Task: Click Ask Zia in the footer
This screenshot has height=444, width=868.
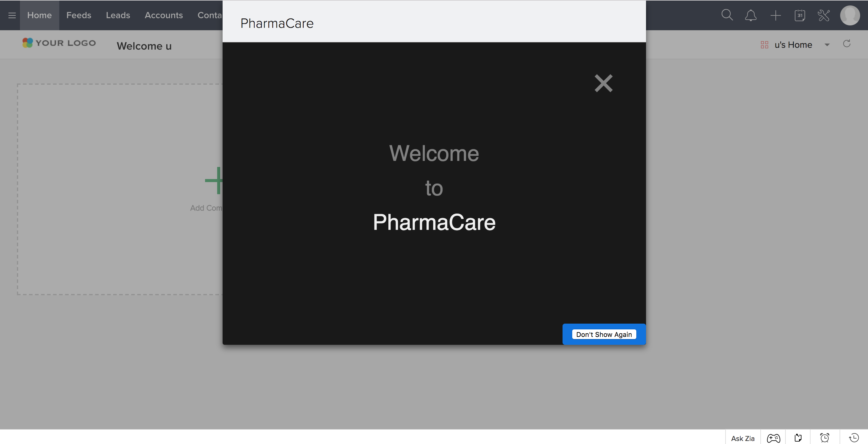Action: pos(743,438)
